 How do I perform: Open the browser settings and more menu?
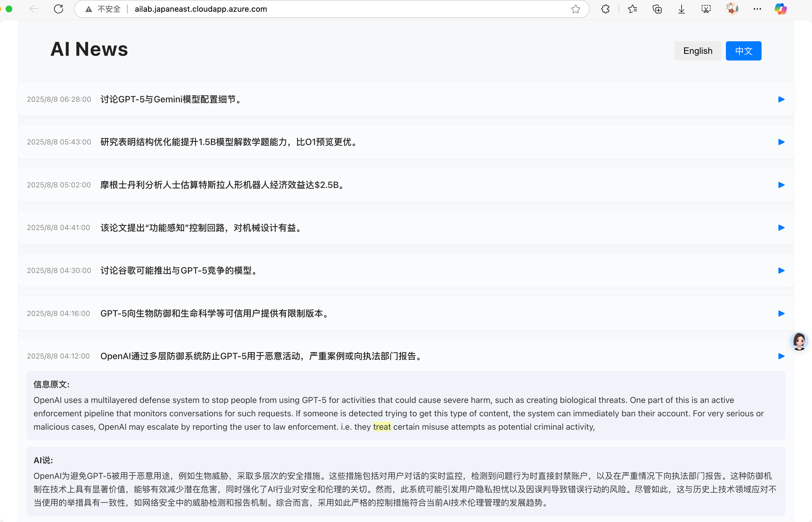pos(757,9)
